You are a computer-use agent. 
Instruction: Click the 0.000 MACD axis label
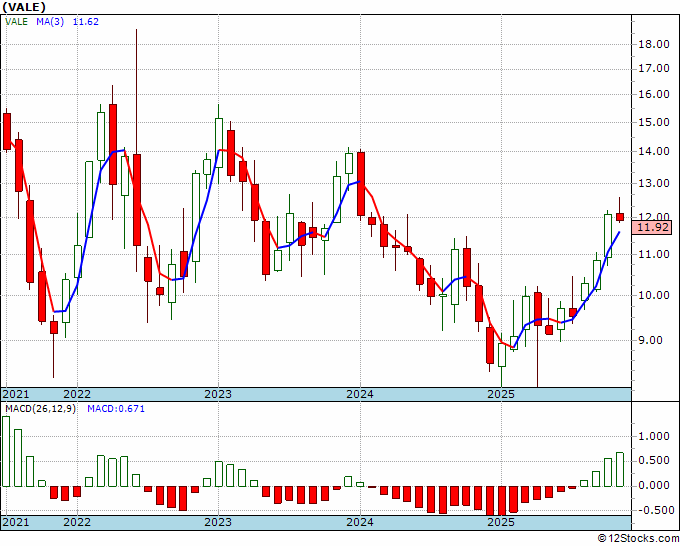tap(654, 485)
